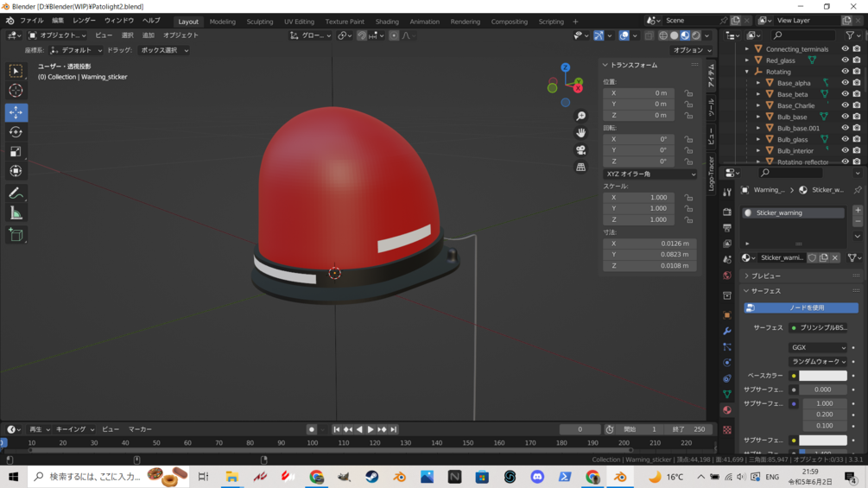Activate the Rotate tool
Image resolution: width=868 pixels, height=488 pixels.
(16, 131)
